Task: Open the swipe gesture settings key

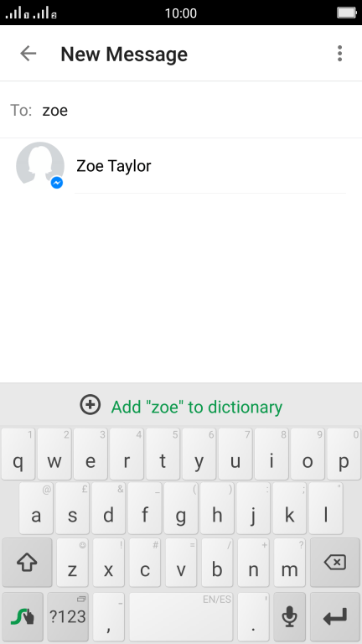Action: [x=23, y=616]
